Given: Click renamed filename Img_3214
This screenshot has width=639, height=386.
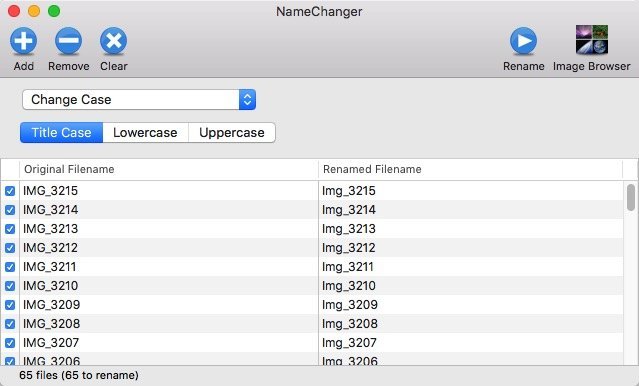Looking at the screenshot, I should 348,210.
